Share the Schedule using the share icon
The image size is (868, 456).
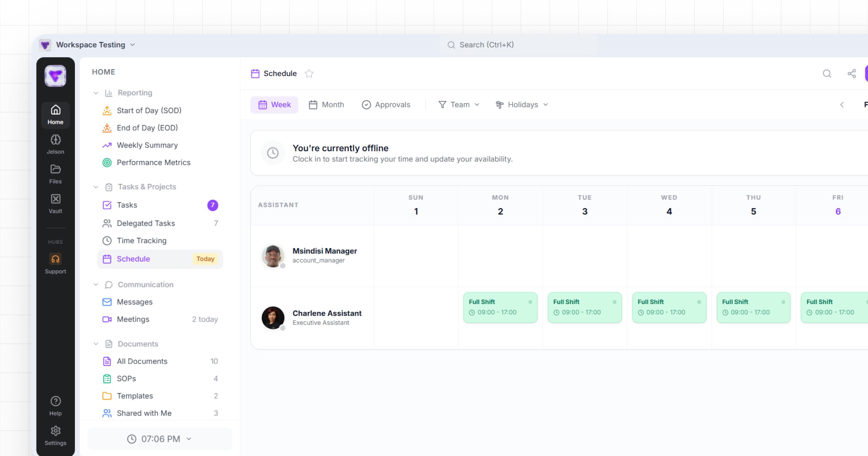tap(852, 73)
